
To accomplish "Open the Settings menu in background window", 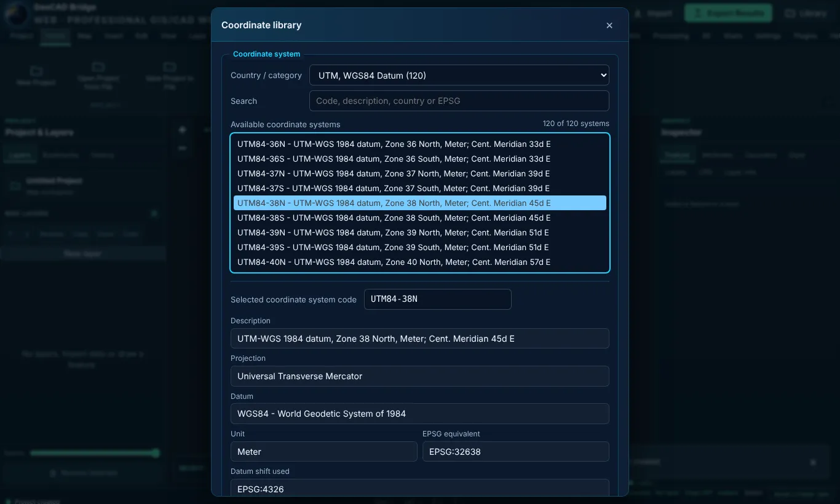I will (x=768, y=36).
